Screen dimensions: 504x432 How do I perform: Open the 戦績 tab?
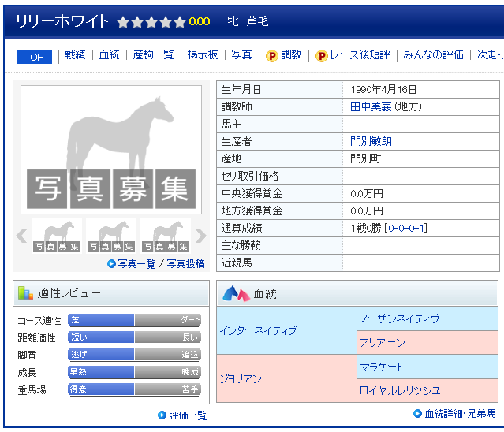pos(75,54)
